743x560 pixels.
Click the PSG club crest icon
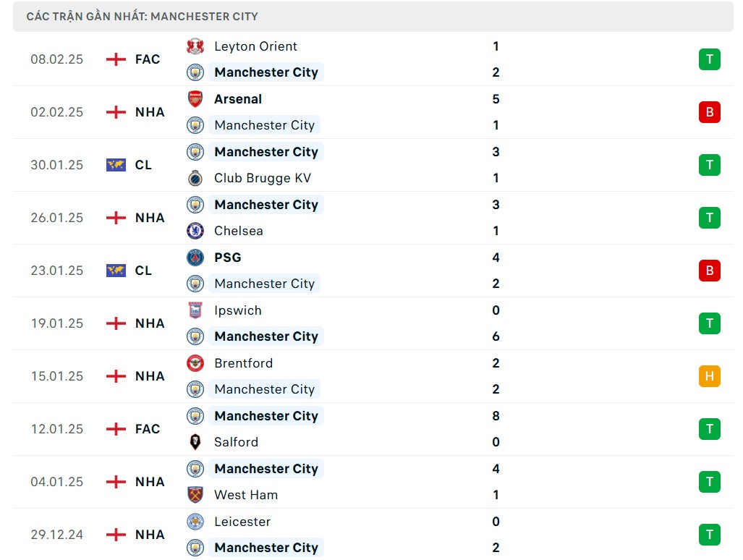[195, 258]
